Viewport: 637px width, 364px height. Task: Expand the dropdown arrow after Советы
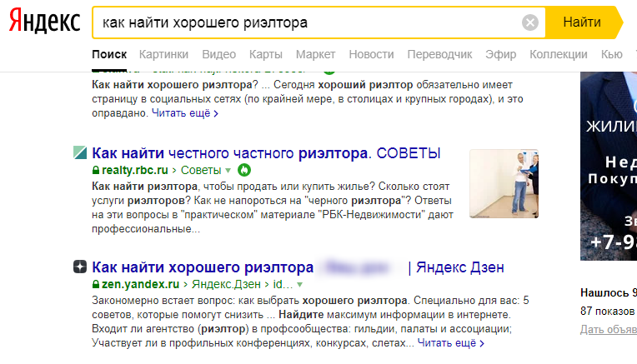point(228,171)
